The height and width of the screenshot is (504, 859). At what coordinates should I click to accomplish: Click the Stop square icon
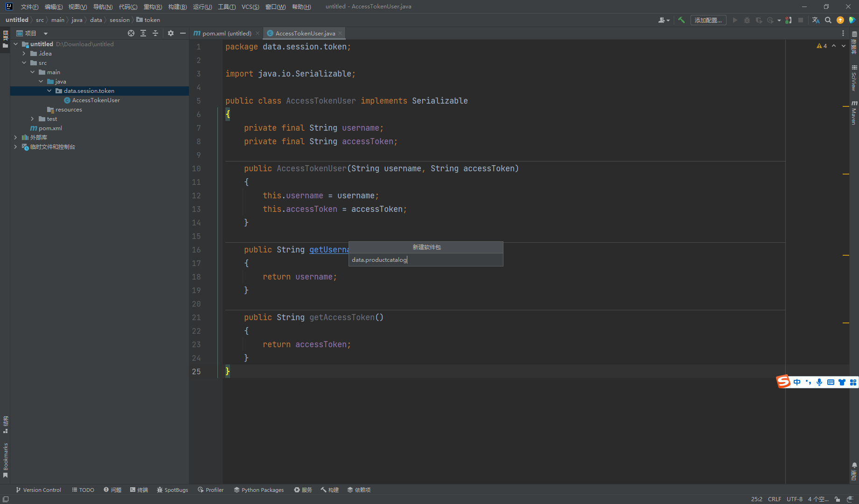click(801, 20)
